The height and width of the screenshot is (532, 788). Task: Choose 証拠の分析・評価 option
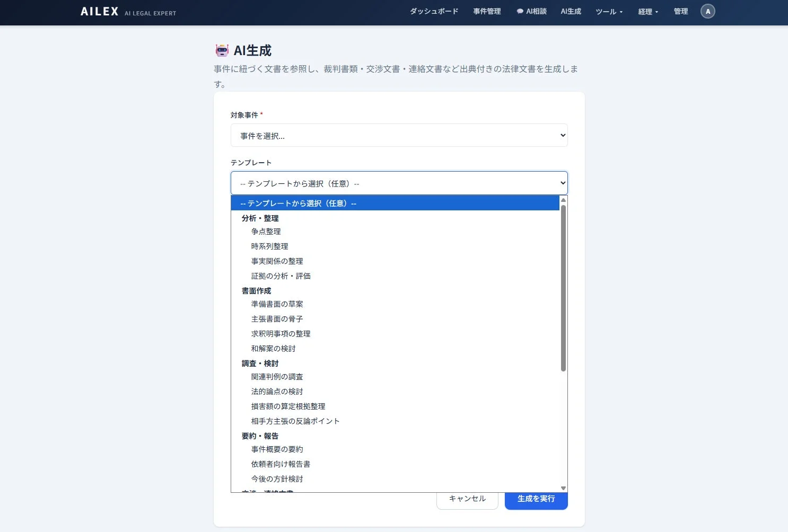281,276
